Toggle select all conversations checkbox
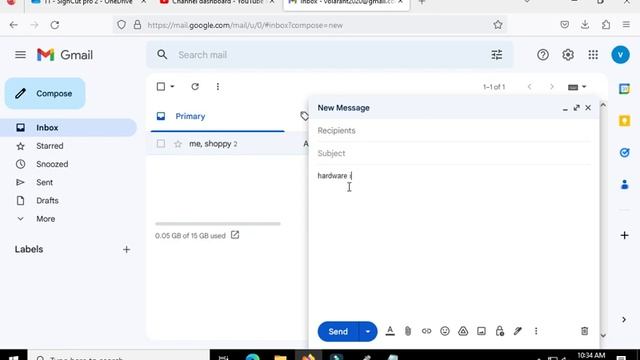 point(161,87)
